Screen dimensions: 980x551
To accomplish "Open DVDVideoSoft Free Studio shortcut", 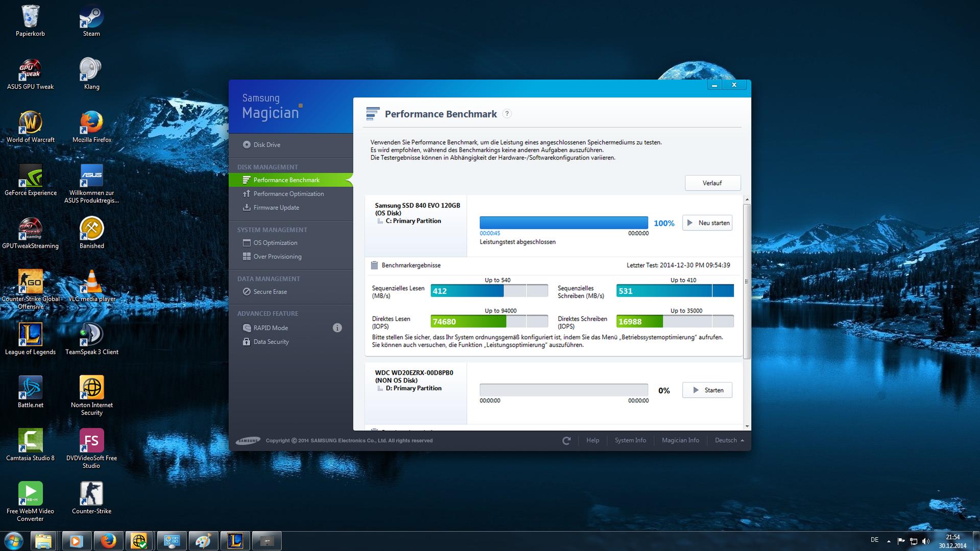I will tap(91, 449).
